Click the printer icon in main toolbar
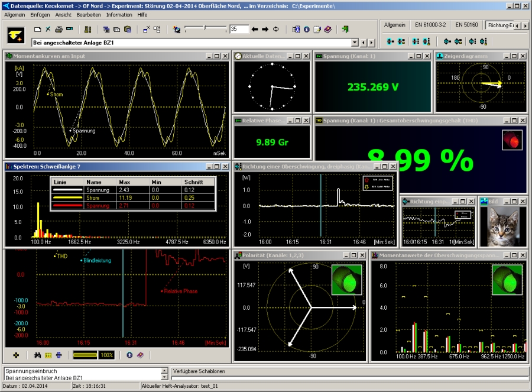 [59, 29]
